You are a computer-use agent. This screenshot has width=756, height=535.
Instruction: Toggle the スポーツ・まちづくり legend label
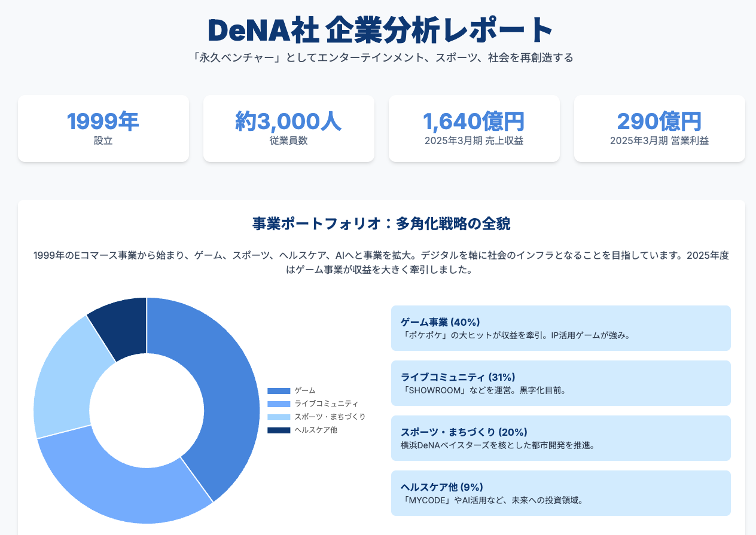pyautogui.click(x=330, y=417)
